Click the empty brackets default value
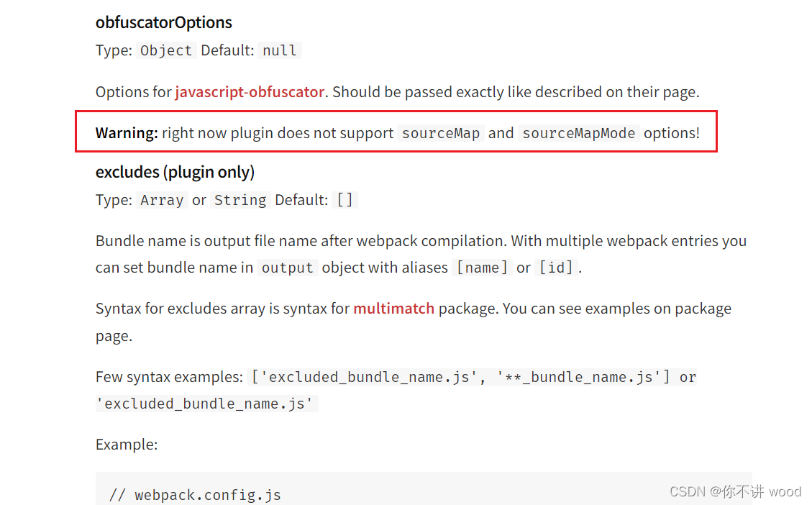Image resolution: width=812 pixels, height=505 pixels. [345, 200]
